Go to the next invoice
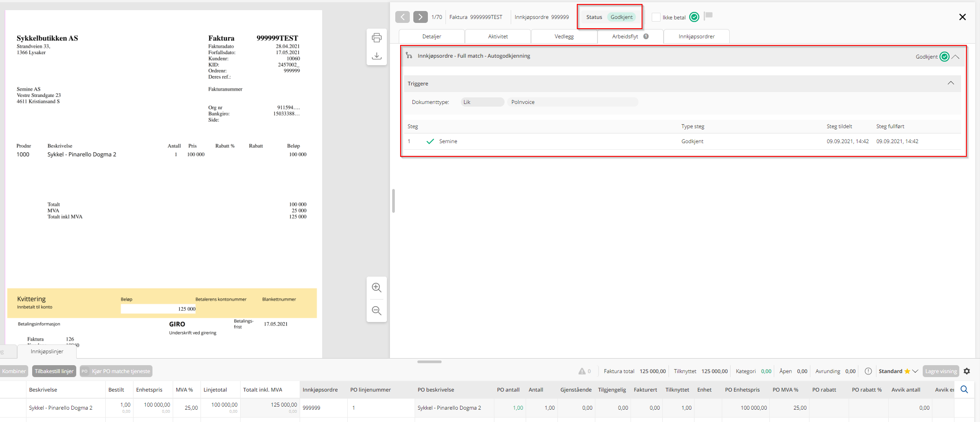 (x=420, y=17)
